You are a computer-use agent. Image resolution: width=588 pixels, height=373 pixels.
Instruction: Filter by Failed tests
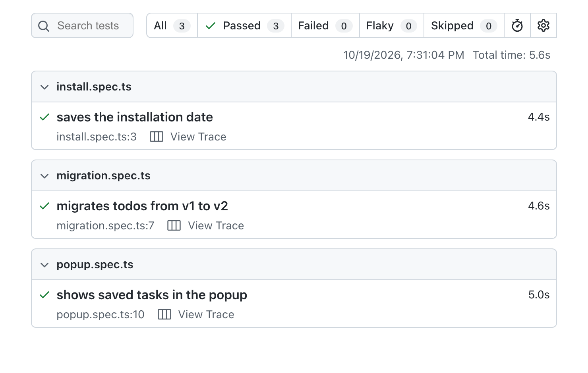coord(325,26)
